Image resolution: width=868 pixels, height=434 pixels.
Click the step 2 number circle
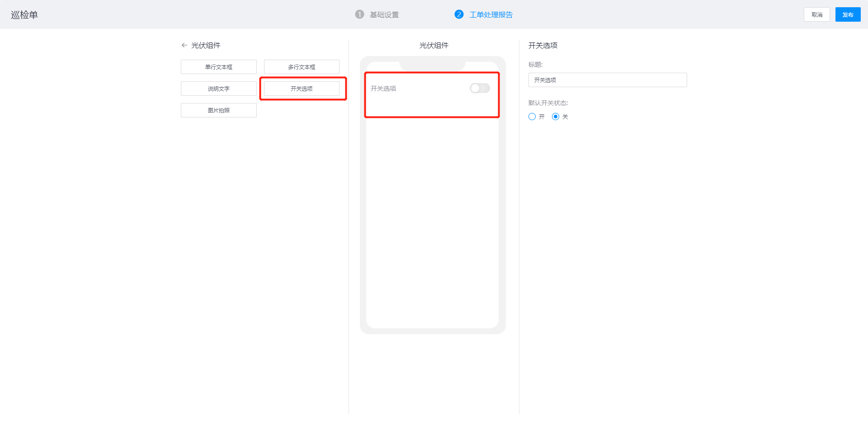click(x=459, y=14)
